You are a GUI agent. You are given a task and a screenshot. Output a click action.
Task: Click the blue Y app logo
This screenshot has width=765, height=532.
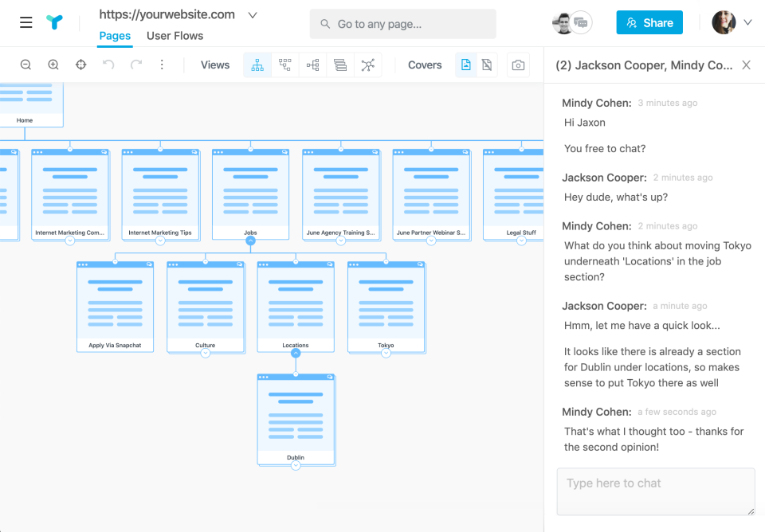pyautogui.click(x=55, y=22)
